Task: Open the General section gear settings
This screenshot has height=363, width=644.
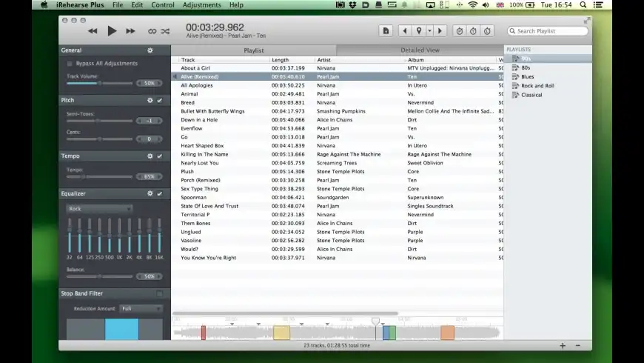Action: tap(150, 50)
